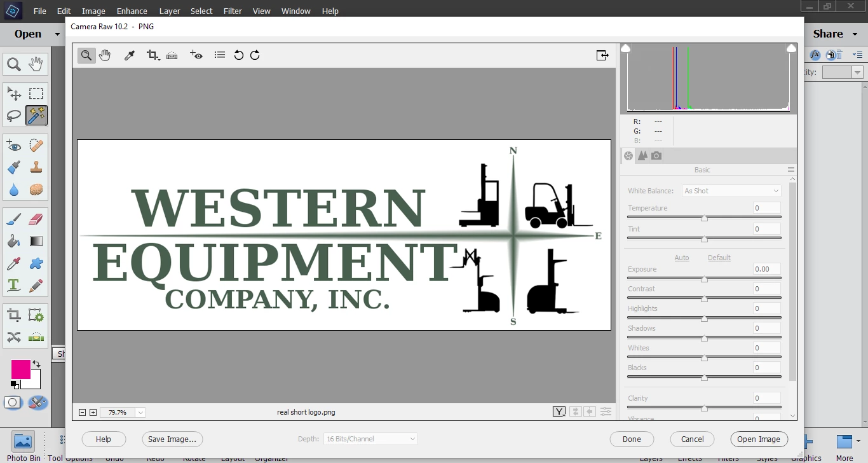868x463 pixels.
Task: Open the File menu
Action: 40,11
